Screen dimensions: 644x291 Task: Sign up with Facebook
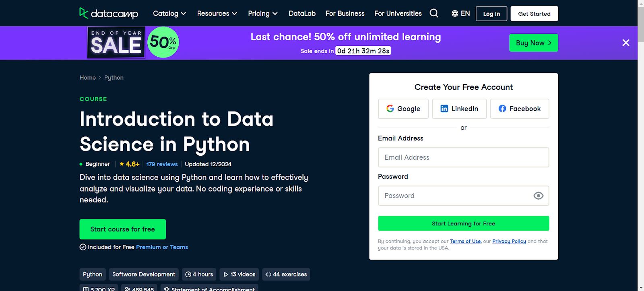tap(520, 109)
